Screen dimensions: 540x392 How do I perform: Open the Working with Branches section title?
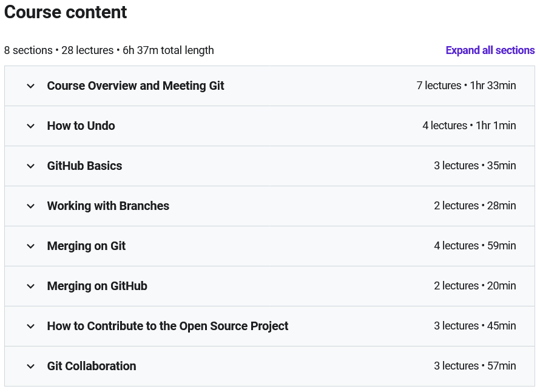point(108,206)
